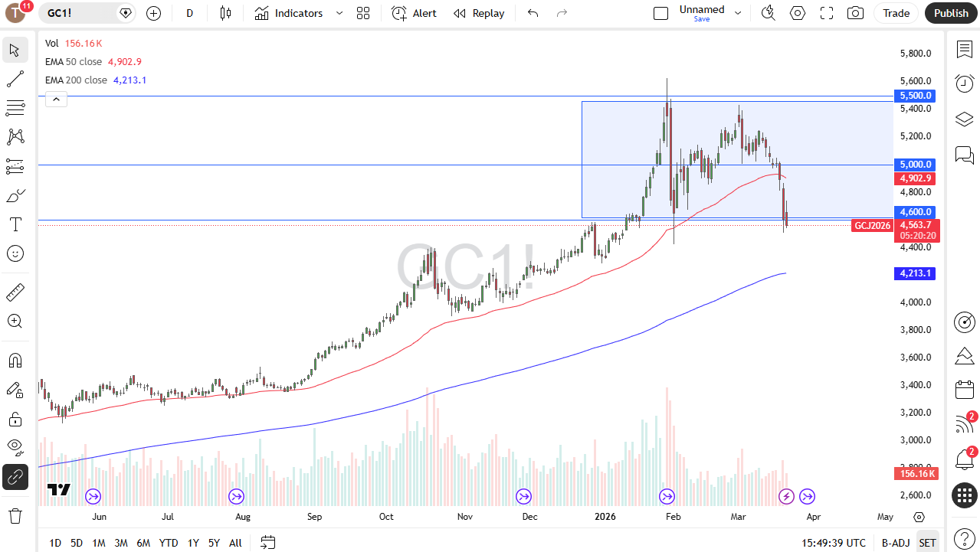
Task: Open the notifications bell panel
Action: [x=964, y=459]
